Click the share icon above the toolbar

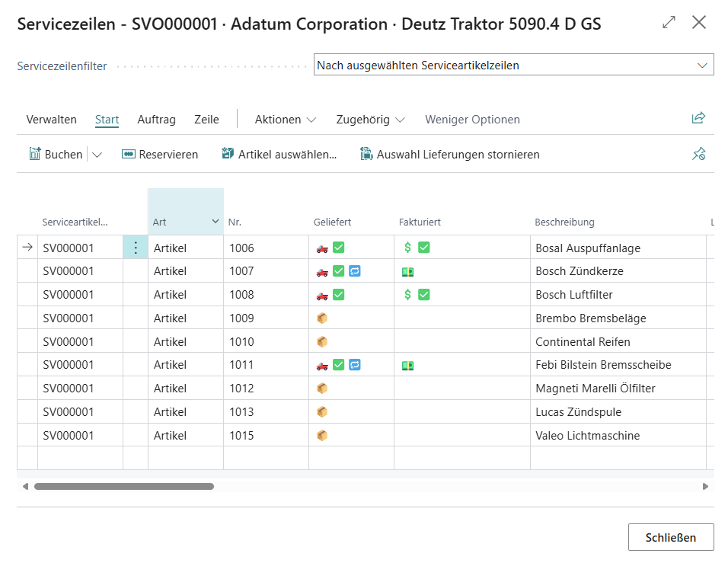(x=698, y=118)
